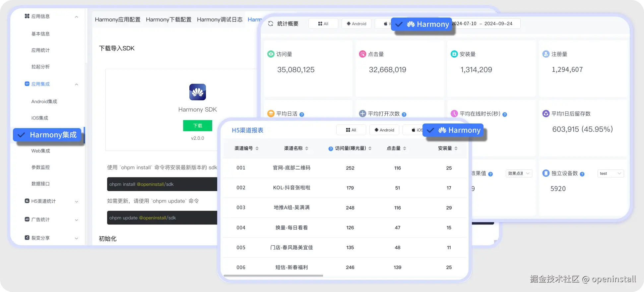This screenshot has width=644, height=292.
Task: Click the pink 平均在线时长 clock icon
Action: (x=454, y=114)
